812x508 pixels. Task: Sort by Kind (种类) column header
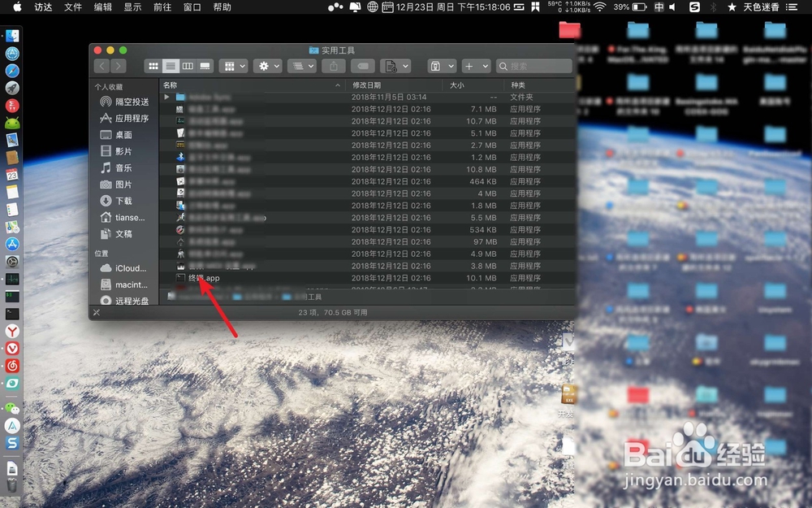[x=540, y=85]
